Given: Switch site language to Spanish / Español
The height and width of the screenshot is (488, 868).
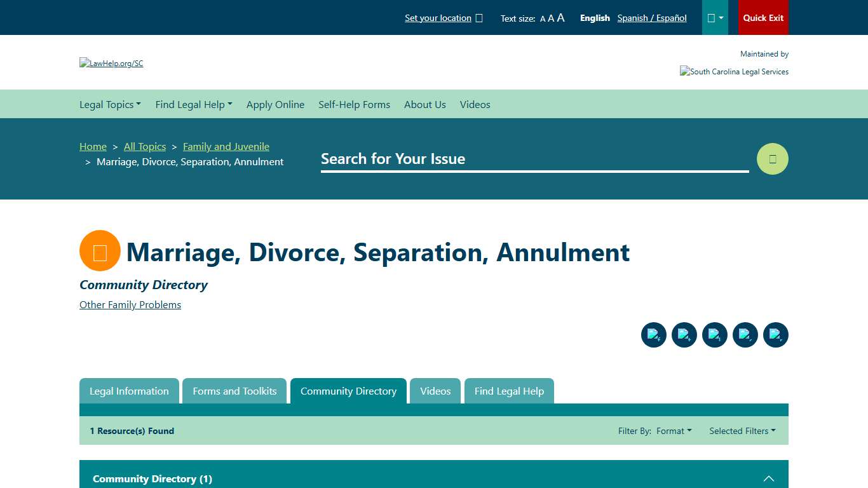Looking at the screenshot, I should click(x=652, y=18).
